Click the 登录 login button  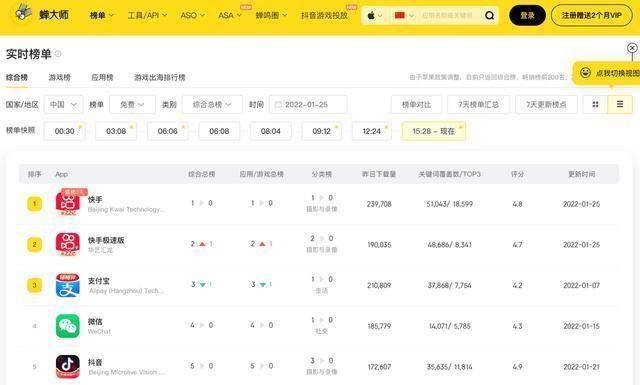(x=527, y=16)
